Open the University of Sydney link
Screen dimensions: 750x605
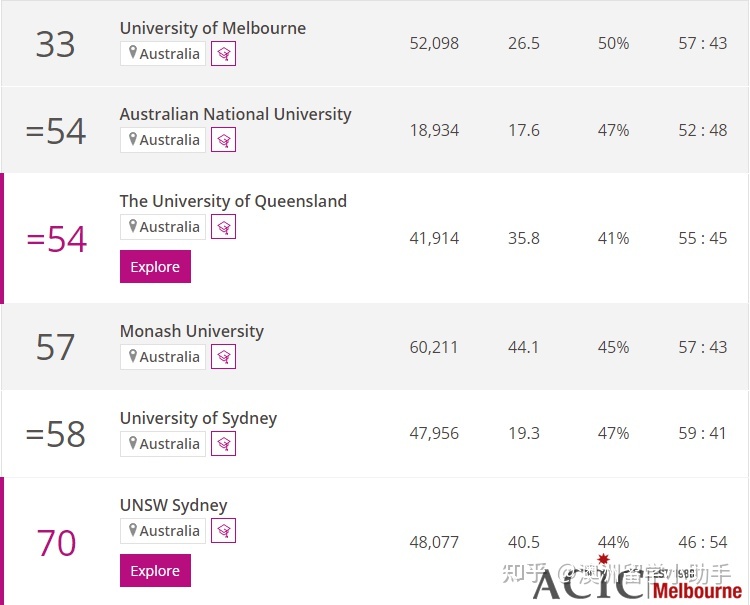pos(199,418)
